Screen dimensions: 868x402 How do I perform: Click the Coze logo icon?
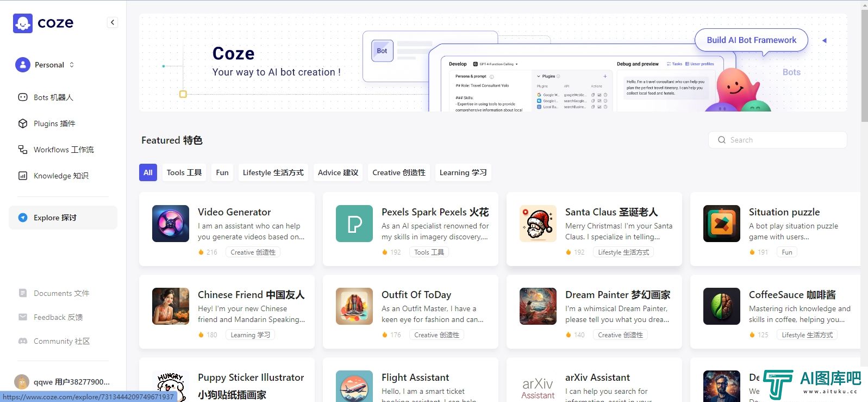pos(23,23)
